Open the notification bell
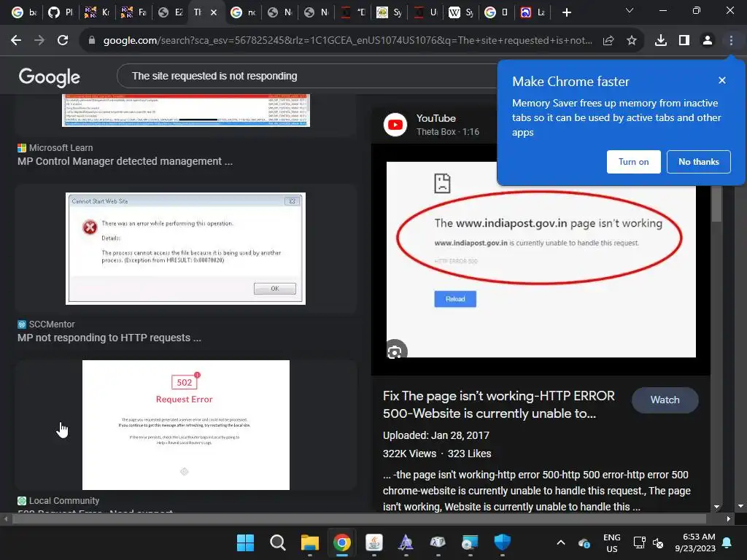Screen dimensions: 747x560 [727, 542]
